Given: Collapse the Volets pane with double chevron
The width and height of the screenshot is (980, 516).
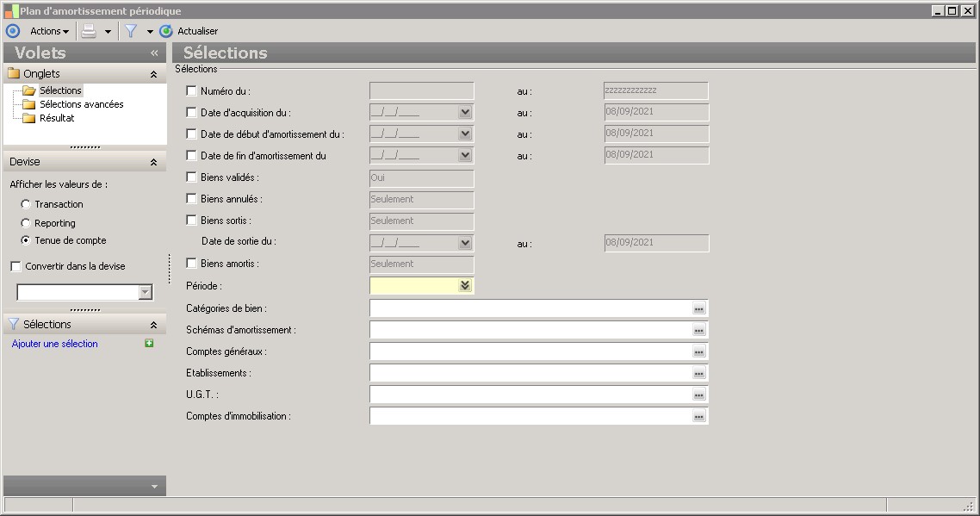Looking at the screenshot, I should (154, 53).
